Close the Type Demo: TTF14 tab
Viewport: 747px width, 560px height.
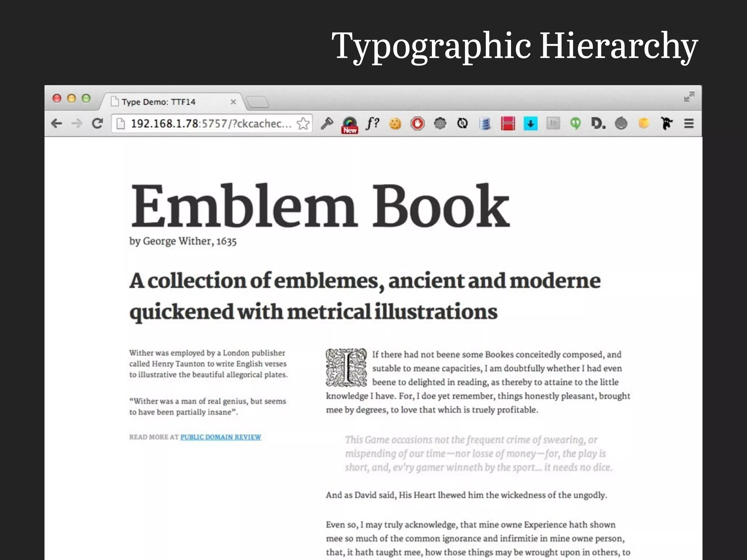click(233, 102)
